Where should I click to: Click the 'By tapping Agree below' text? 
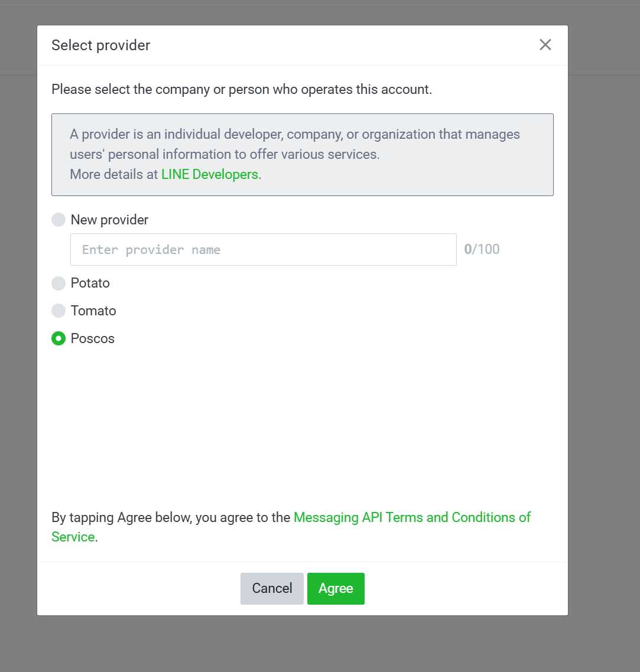click(171, 518)
